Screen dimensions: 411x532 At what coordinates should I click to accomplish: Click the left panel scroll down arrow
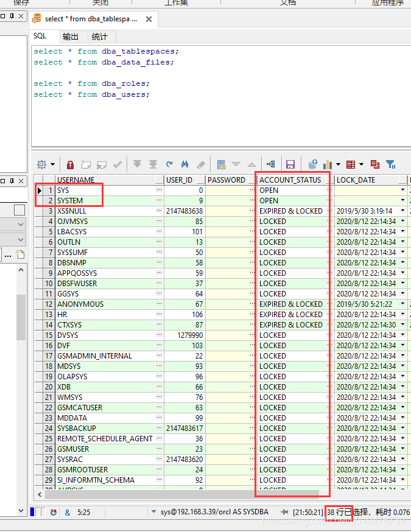pyautogui.click(x=21, y=511)
